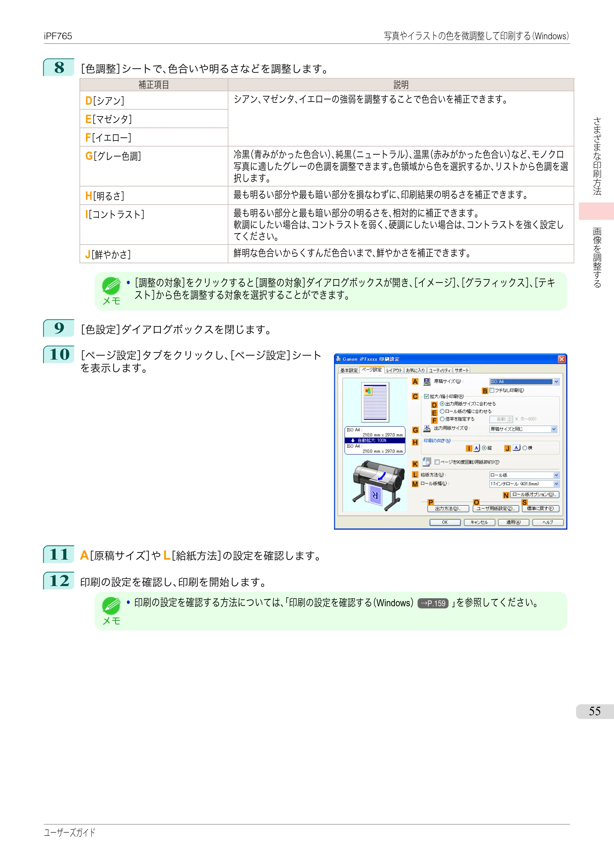This screenshot has width=614, height=868.
Task: Click OK button in print dialog
Action: click(x=445, y=522)
